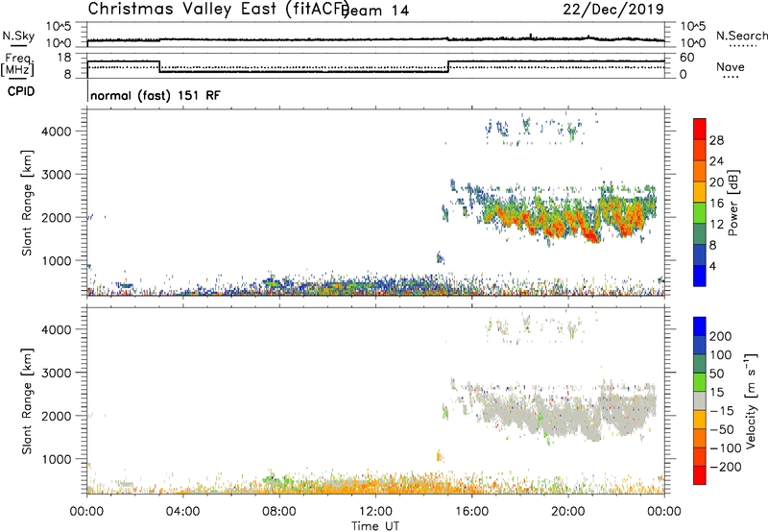
Task: Click the '100' velocity colorbar label
Action: pos(721,355)
